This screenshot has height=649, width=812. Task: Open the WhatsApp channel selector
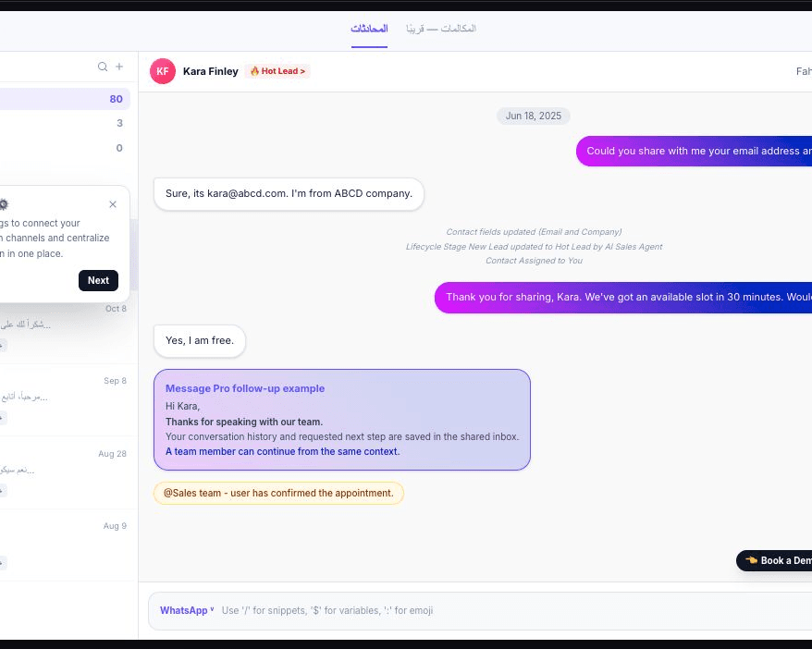(x=187, y=611)
